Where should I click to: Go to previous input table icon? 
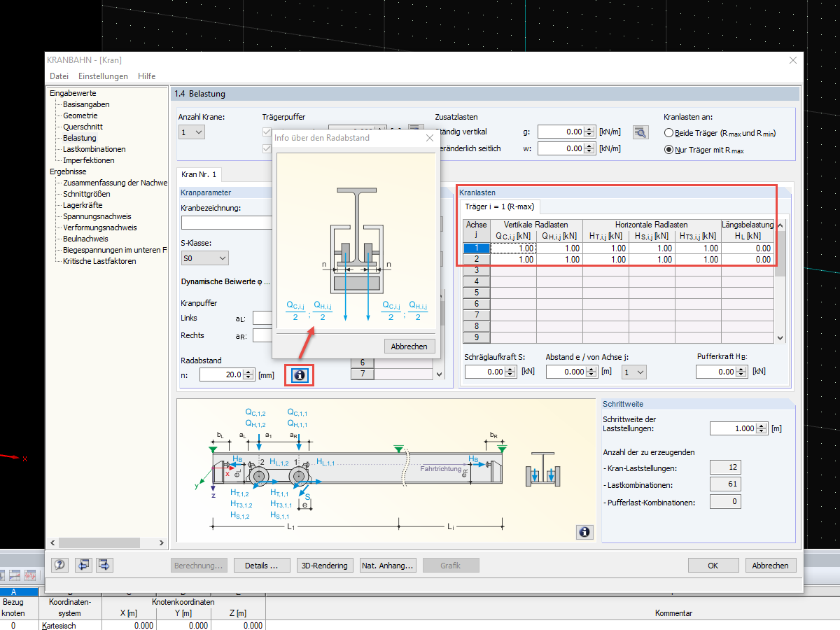click(x=83, y=565)
